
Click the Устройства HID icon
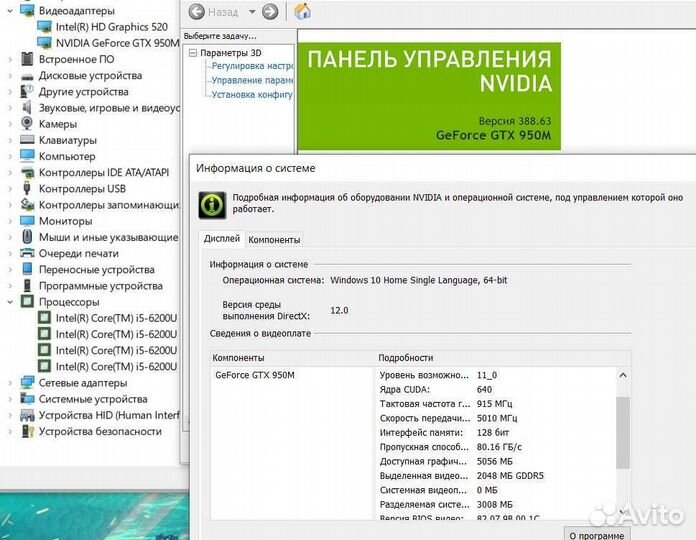click(x=27, y=415)
